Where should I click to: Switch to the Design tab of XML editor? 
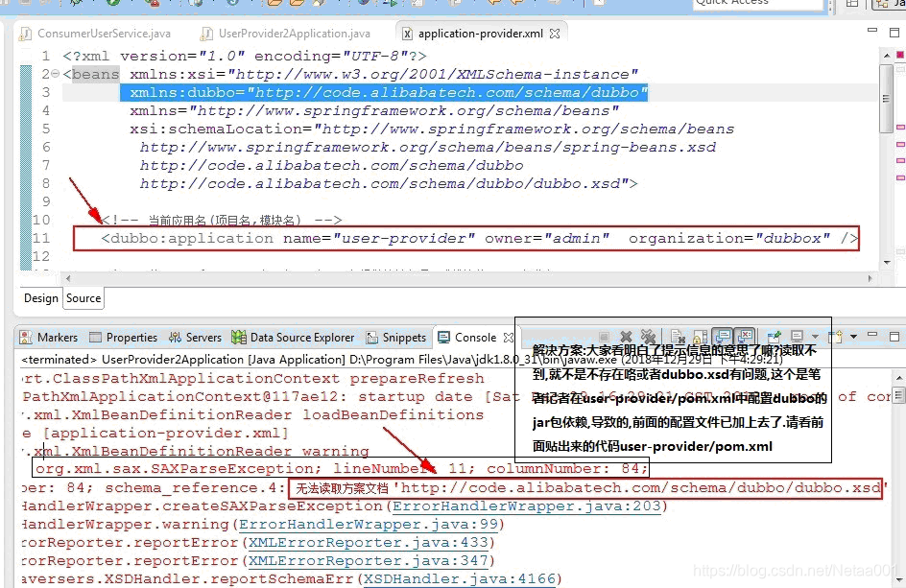click(40, 298)
